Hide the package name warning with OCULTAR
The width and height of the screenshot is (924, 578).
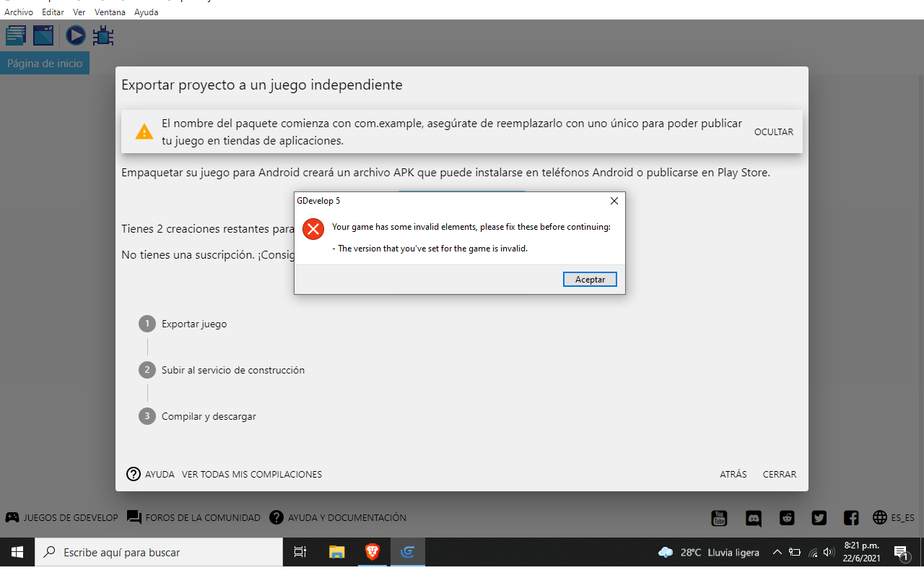point(774,132)
